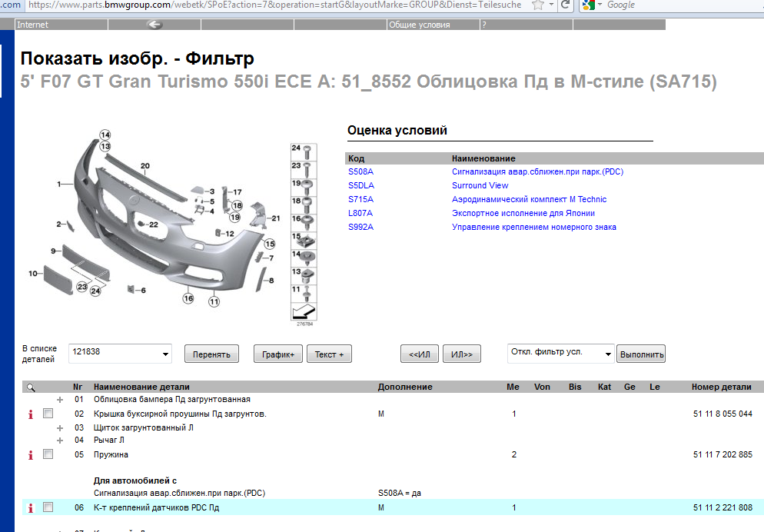Viewport: 764px width, 532px height.
Task: Go to next illustration with ИЛ>>
Action: click(x=462, y=354)
